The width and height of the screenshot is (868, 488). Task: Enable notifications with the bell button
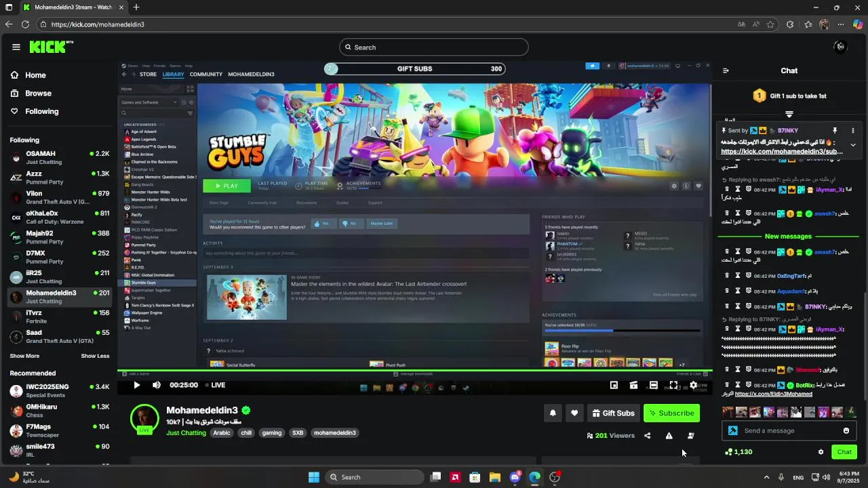click(553, 413)
